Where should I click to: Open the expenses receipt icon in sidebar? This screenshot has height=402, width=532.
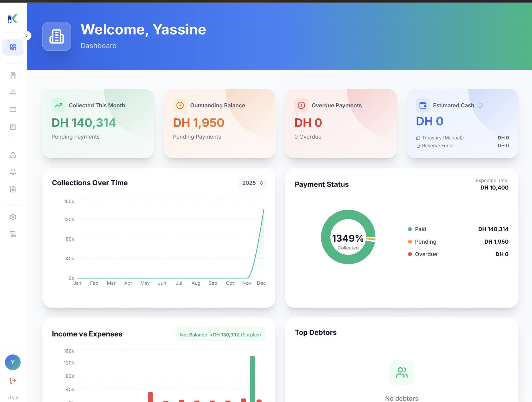13,127
